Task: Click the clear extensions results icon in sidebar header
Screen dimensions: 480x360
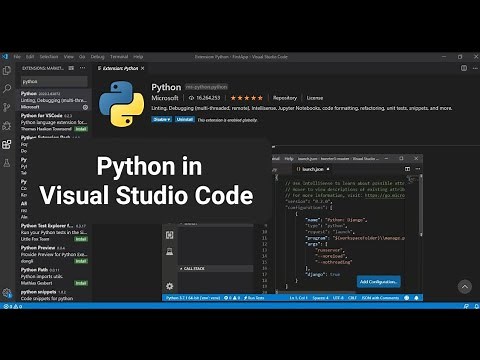Action: [x=71, y=68]
